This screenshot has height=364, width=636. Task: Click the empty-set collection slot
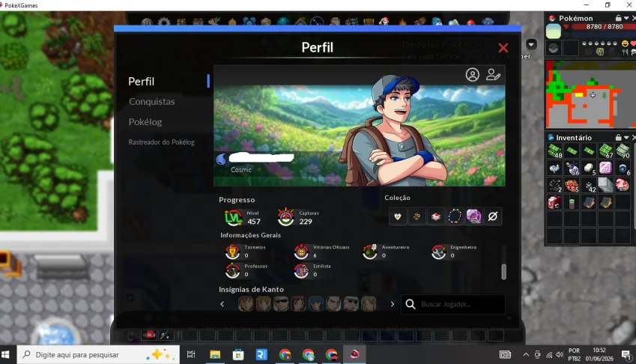tap(493, 216)
